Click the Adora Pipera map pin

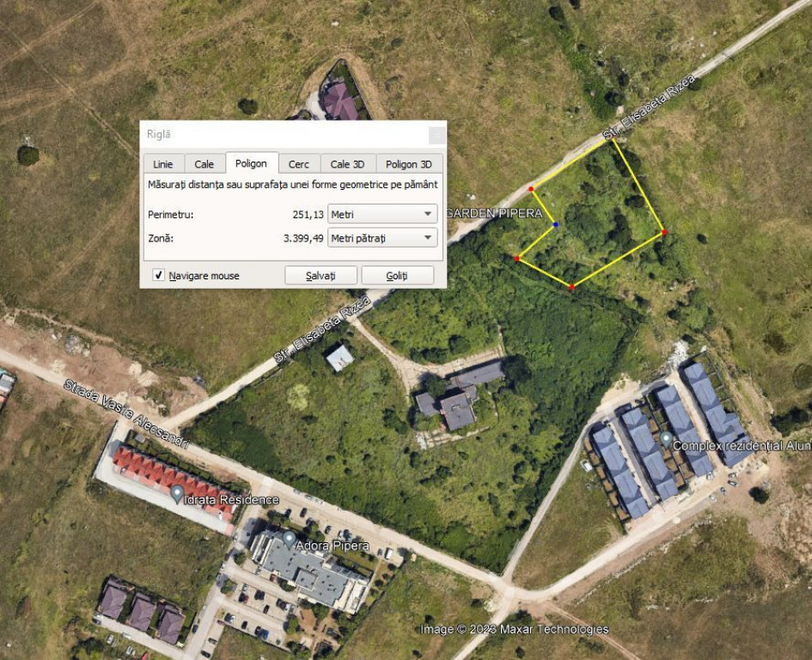point(289,540)
